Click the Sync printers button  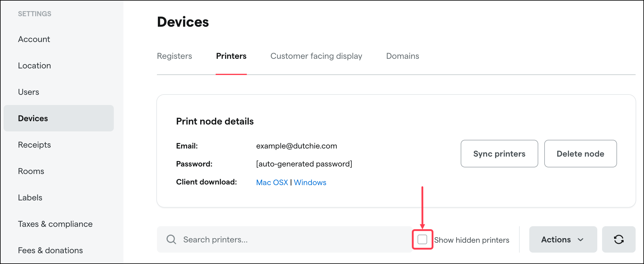pyautogui.click(x=499, y=154)
